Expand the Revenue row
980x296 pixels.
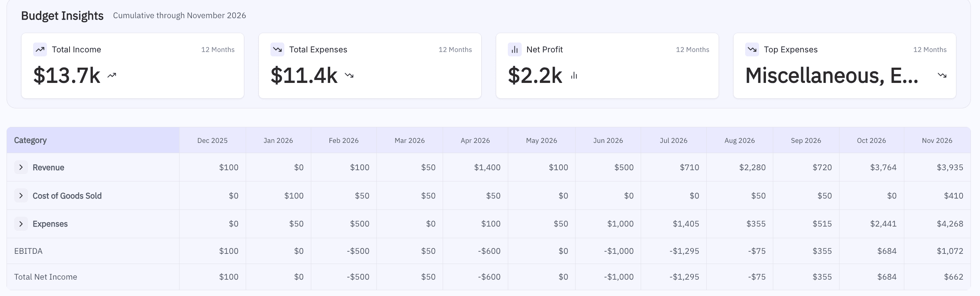pos(21,167)
